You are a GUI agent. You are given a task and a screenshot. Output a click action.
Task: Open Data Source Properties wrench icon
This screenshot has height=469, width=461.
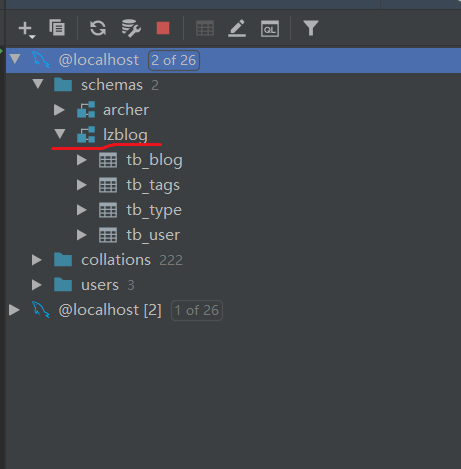pyautogui.click(x=131, y=28)
